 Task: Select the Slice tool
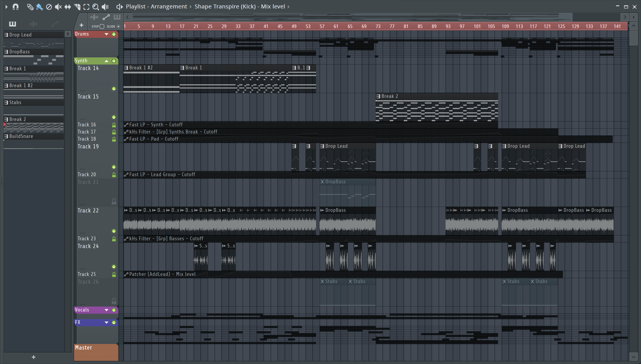(77, 7)
